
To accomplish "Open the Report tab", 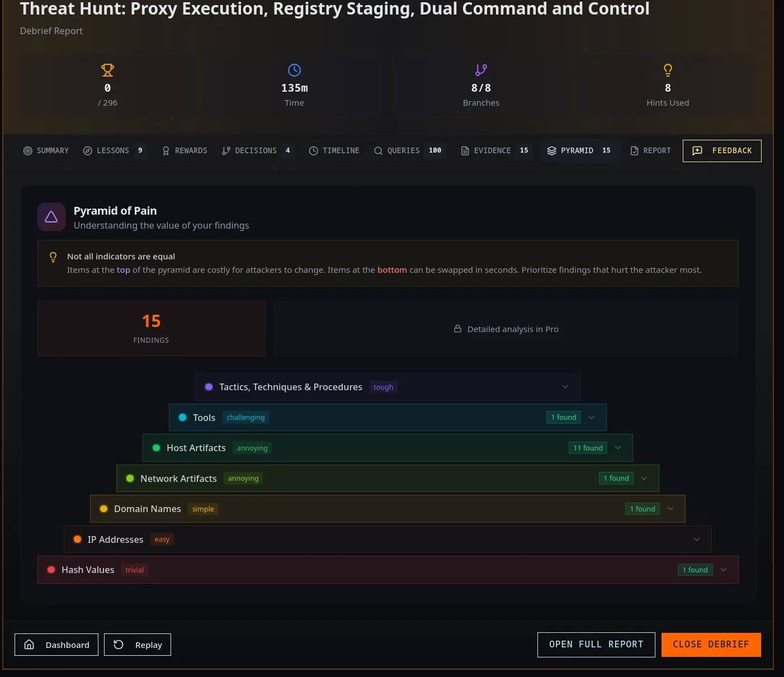I will click(x=650, y=151).
